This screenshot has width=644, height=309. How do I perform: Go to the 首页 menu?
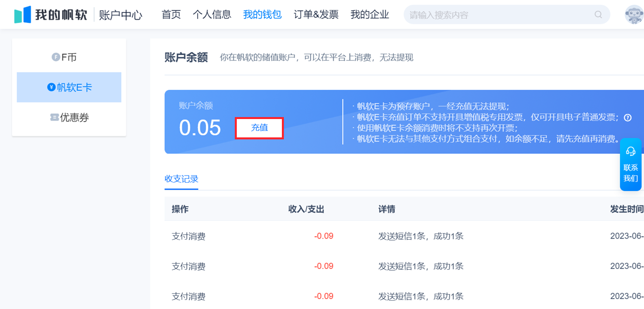pyautogui.click(x=171, y=14)
